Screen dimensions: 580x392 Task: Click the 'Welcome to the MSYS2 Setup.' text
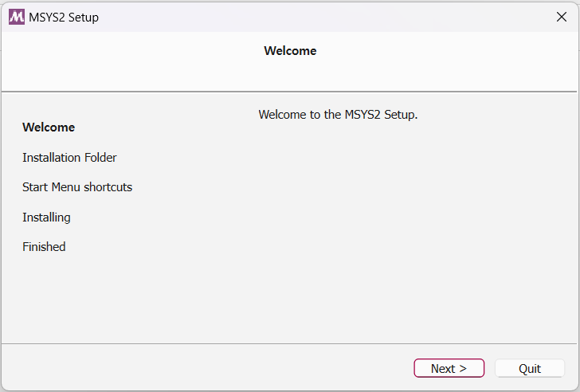click(x=338, y=115)
